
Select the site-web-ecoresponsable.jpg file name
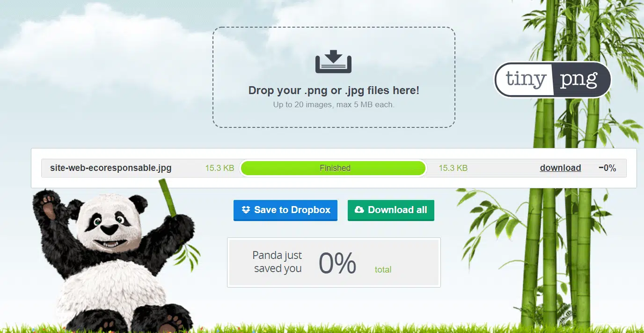111,168
